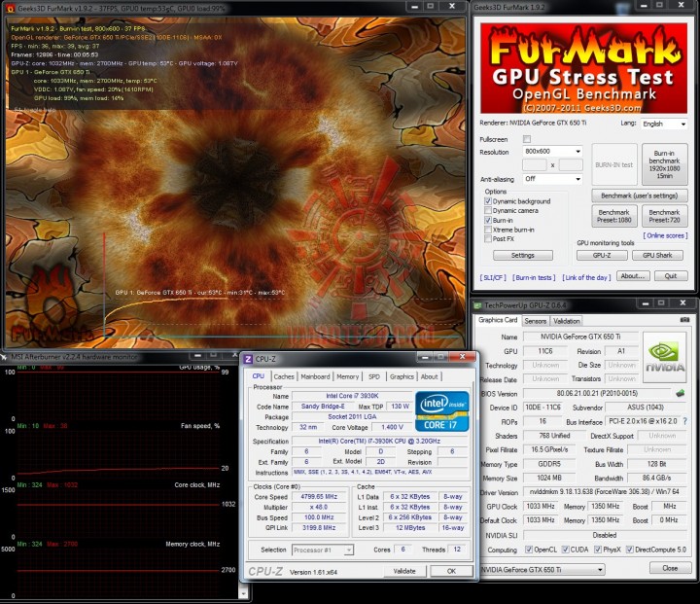
Task: Click the FurMark render window title icon
Action: click(10, 8)
